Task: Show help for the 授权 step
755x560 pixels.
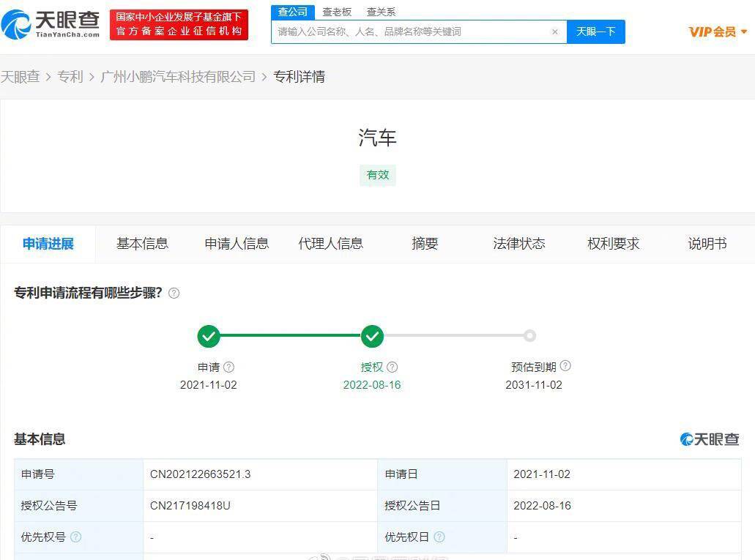Action: coord(393,367)
